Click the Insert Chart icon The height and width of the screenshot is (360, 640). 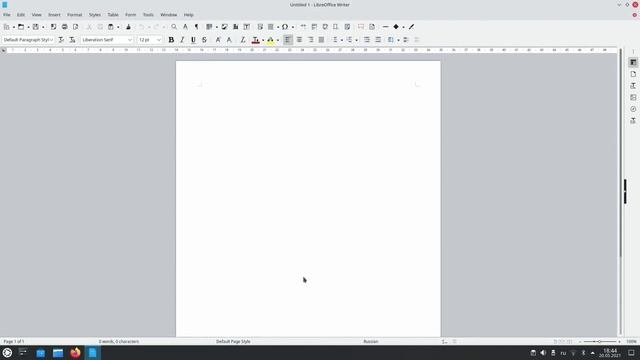(x=236, y=27)
